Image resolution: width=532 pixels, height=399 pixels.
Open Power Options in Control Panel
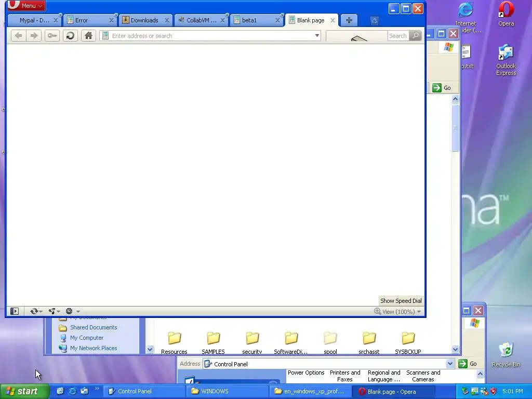point(306,373)
